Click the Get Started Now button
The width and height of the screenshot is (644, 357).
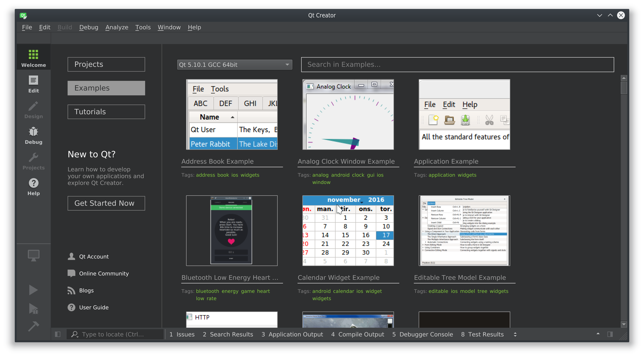coord(105,203)
